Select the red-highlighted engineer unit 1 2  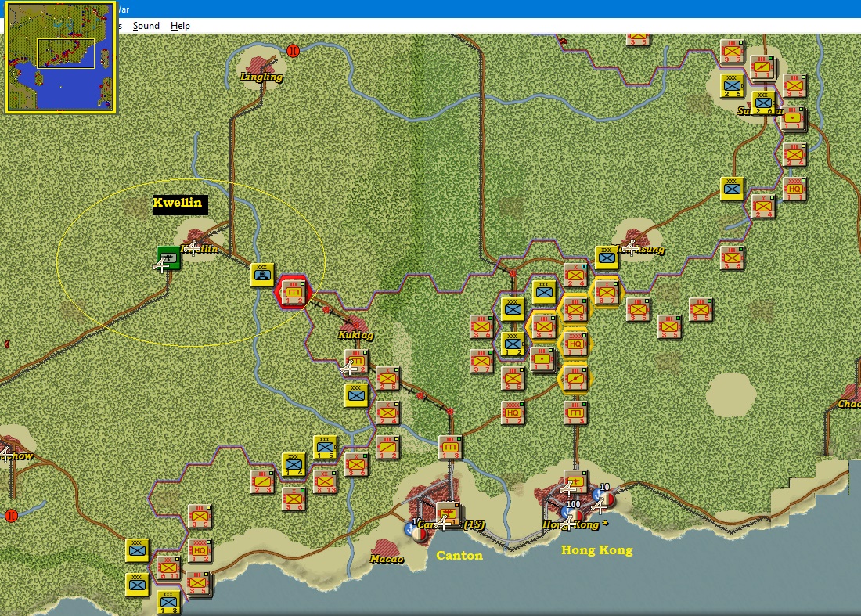[x=293, y=292]
